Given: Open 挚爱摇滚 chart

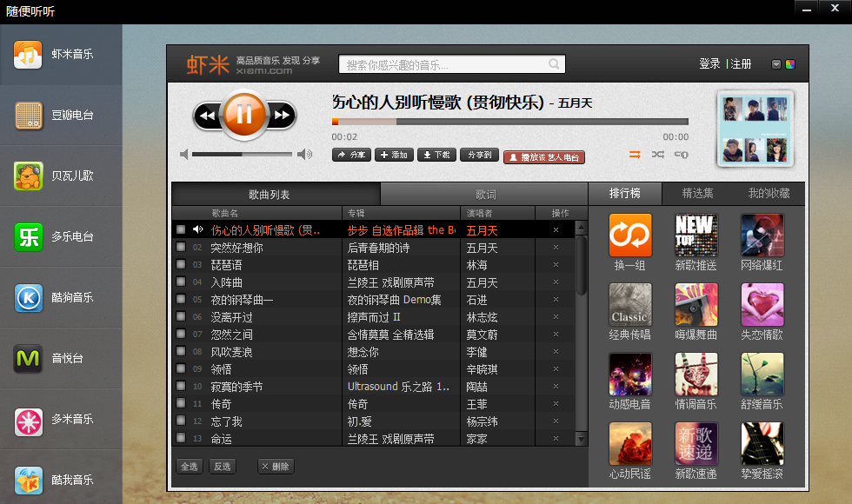Looking at the screenshot, I should (762, 443).
